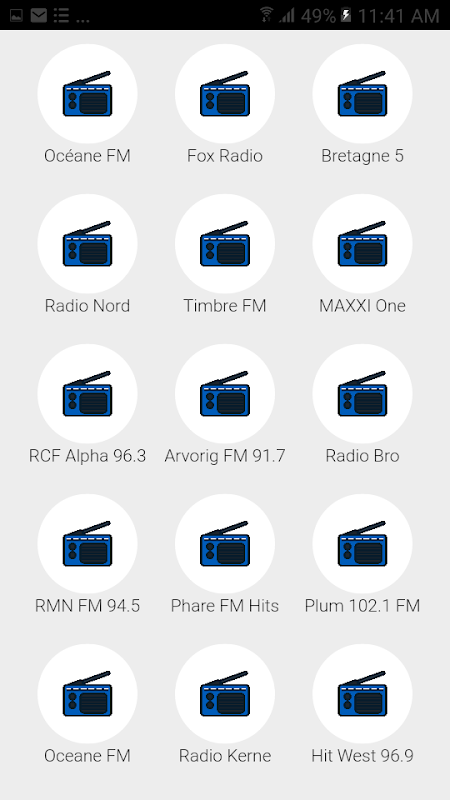Select the "Phare FM Hits" station name
The image size is (450, 800).
pyautogui.click(x=225, y=606)
